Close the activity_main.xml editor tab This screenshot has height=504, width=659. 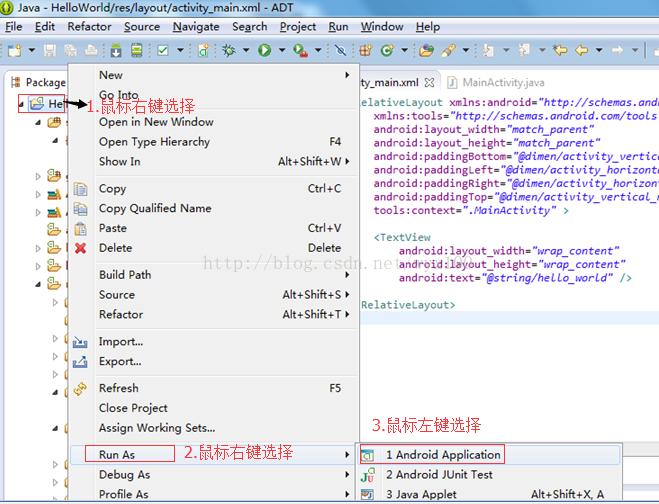click(429, 82)
